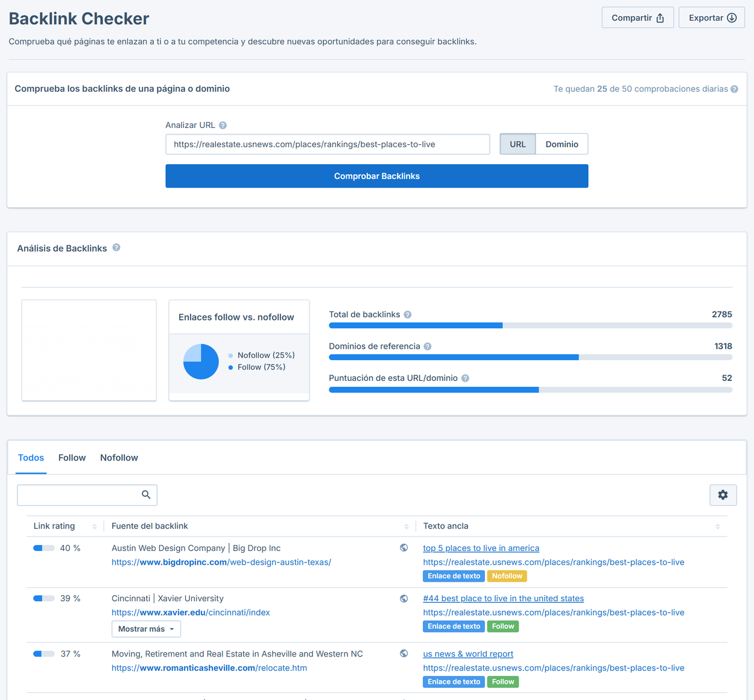This screenshot has height=700, width=754.
Task: Click the follow vs nofollow pie chart
Action: [x=201, y=361]
